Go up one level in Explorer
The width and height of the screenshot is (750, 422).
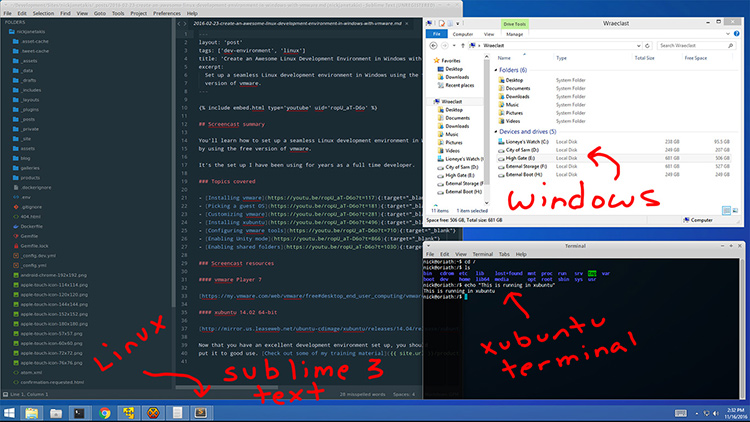click(463, 45)
